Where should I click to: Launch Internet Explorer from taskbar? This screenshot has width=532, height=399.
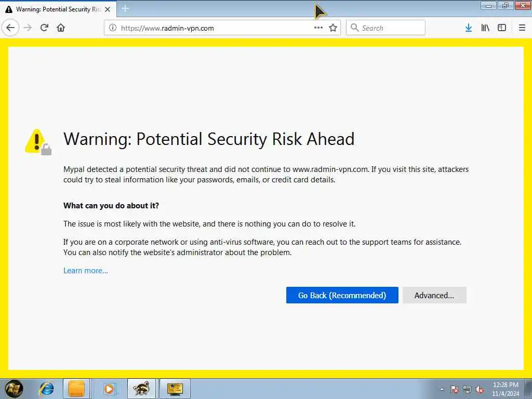pyautogui.click(x=46, y=389)
